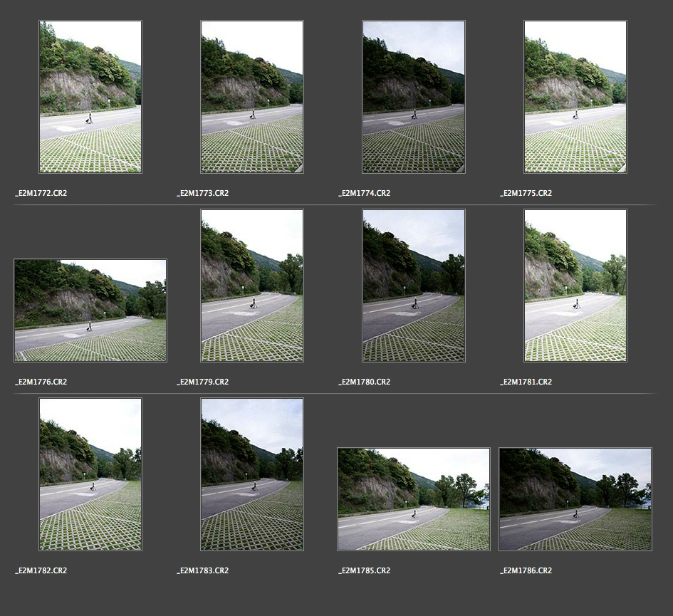Click the _E2M1786.CR2 landscape thumbnail
Screen dimensions: 673x616
click(x=575, y=499)
